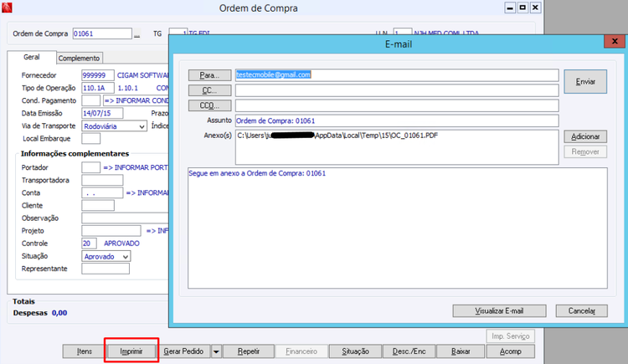Click in the e-mail message body area
Screen dimensions: 628x364
[x=397, y=228]
